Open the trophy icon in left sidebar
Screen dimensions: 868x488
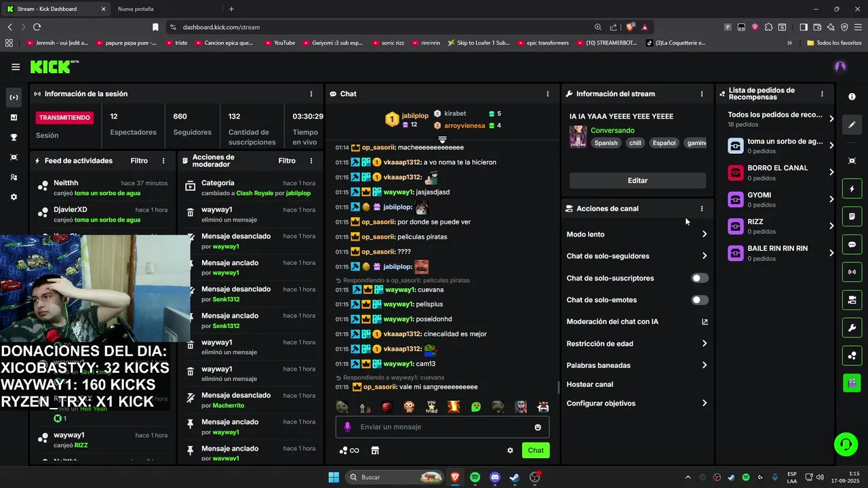click(x=14, y=137)
